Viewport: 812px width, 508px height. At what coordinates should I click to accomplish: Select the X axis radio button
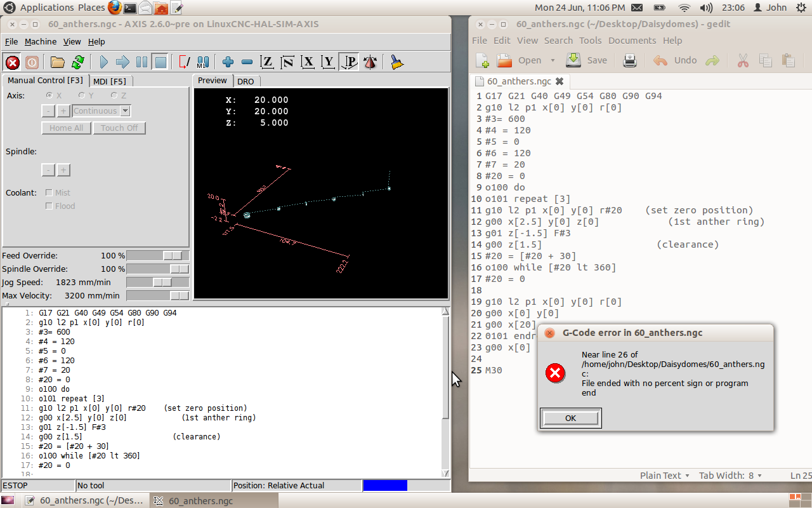pos(49,95)
